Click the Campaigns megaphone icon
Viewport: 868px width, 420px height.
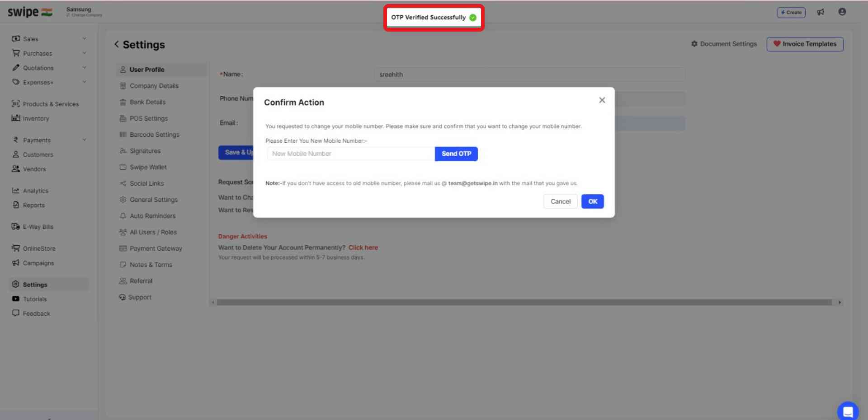16,263
